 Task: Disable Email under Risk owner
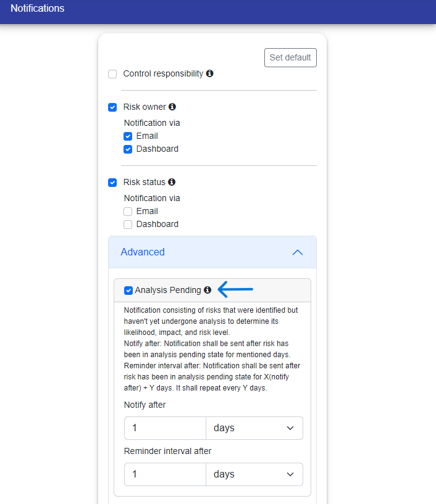click(128, 136)
